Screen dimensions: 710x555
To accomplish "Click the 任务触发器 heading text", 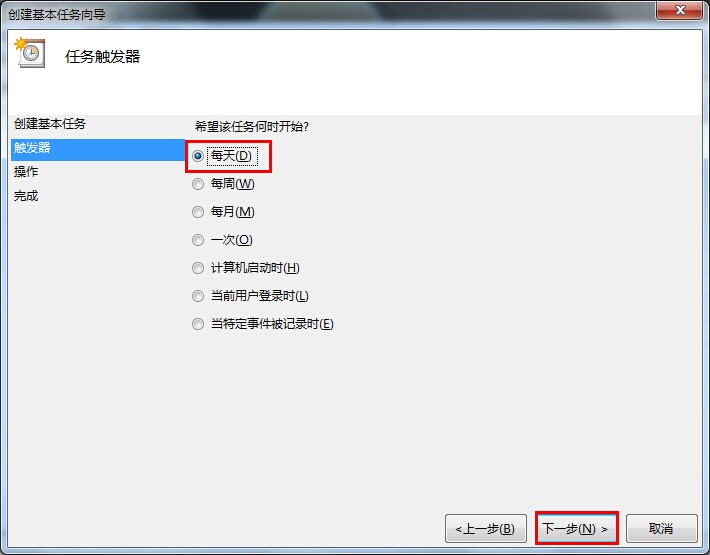I will point(103,57).
